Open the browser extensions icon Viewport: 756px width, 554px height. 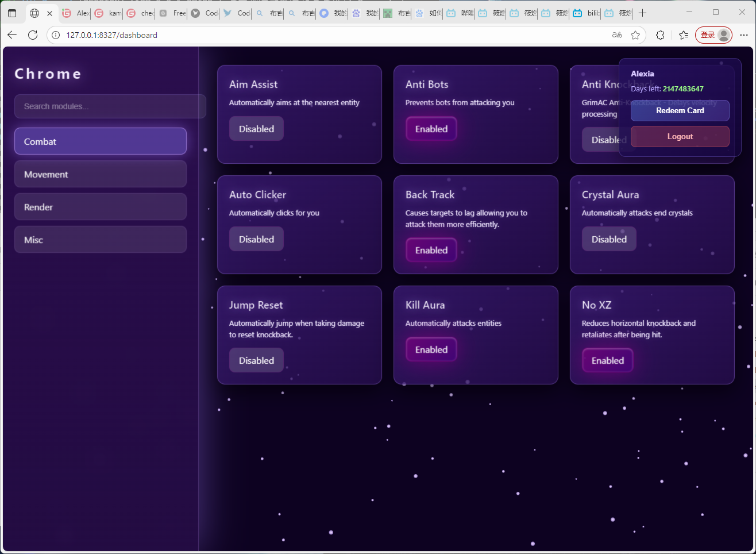point(660,35)
